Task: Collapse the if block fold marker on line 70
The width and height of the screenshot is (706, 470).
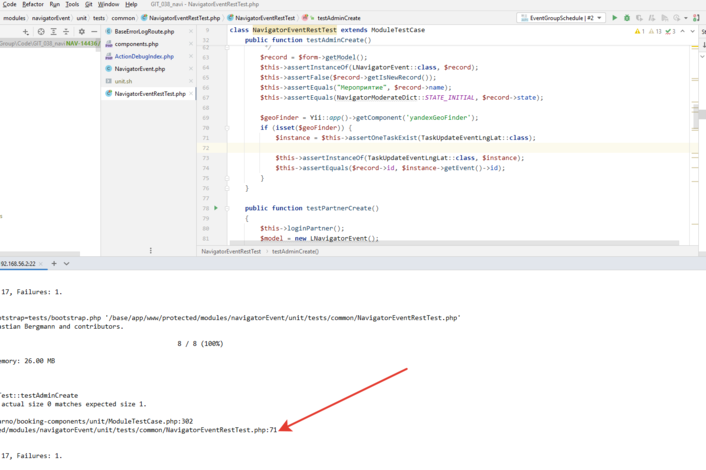Action: (227, 128)
